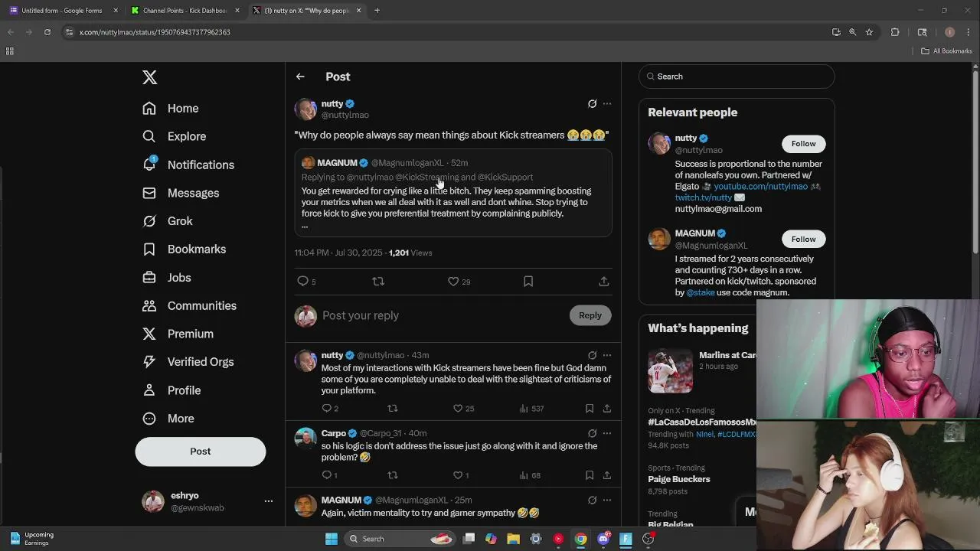Open the browser extensions menu

895,32
